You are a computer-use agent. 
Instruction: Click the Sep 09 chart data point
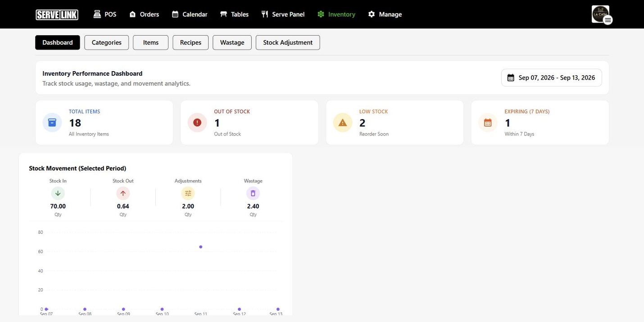(x=123, y=309)
